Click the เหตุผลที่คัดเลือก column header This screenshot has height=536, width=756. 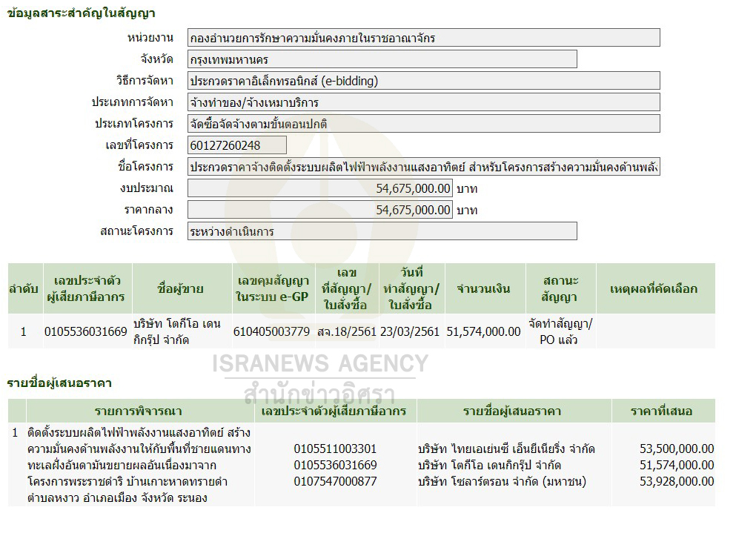click(x=653, y=289)
